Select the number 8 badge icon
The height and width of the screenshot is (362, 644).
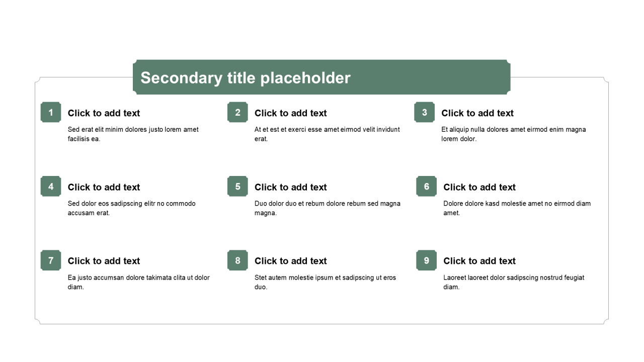[x=237, y=260]
